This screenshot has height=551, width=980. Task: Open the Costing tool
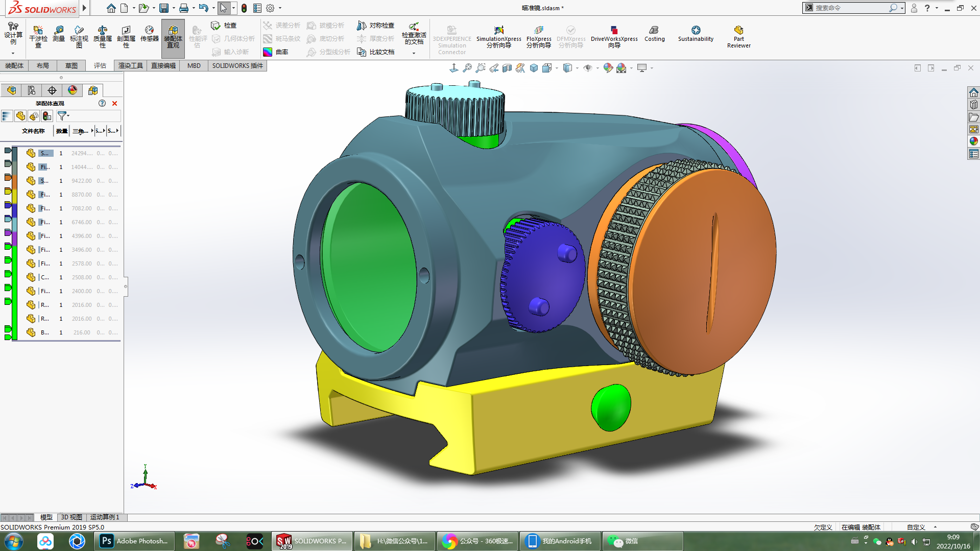click(654, 34)
